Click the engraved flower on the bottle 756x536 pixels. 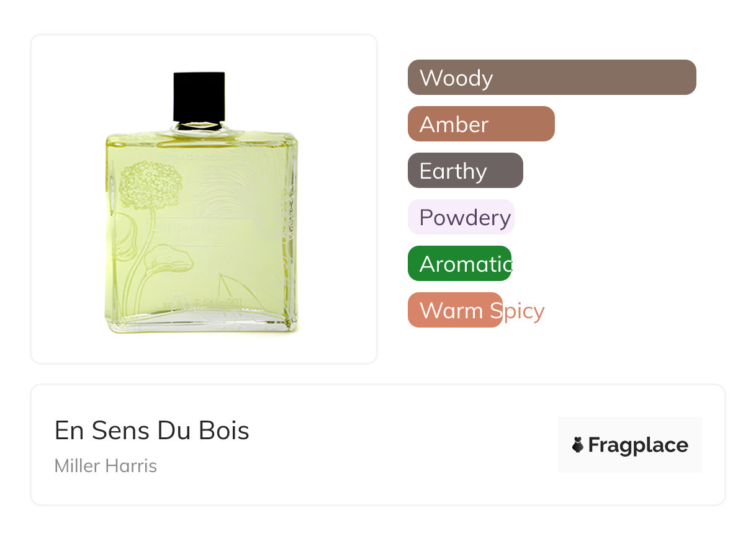[151, 185]
